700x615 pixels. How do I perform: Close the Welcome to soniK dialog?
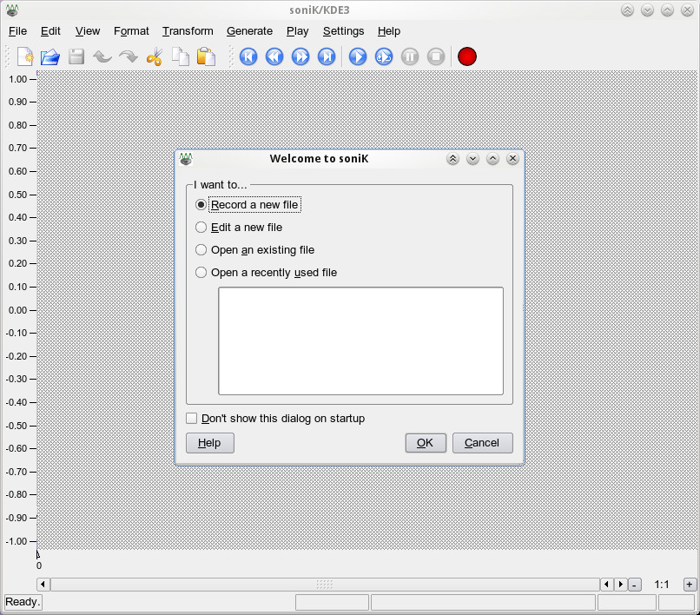pos(513,159)
